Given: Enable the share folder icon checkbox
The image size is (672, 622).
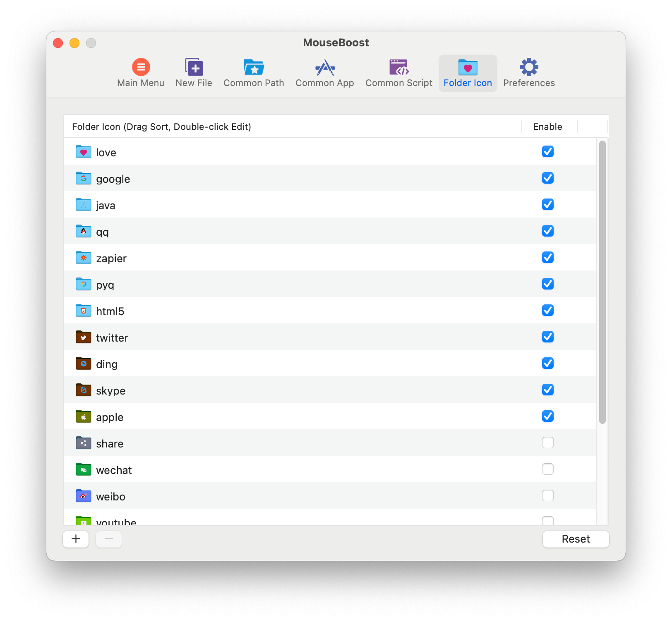Looking at the screenshot, I should pyautogui.click(x=548, y=443).
